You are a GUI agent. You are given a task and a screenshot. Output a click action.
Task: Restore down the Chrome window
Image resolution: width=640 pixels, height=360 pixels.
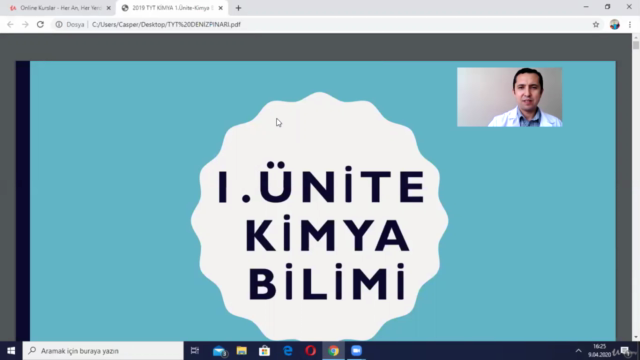608,7
